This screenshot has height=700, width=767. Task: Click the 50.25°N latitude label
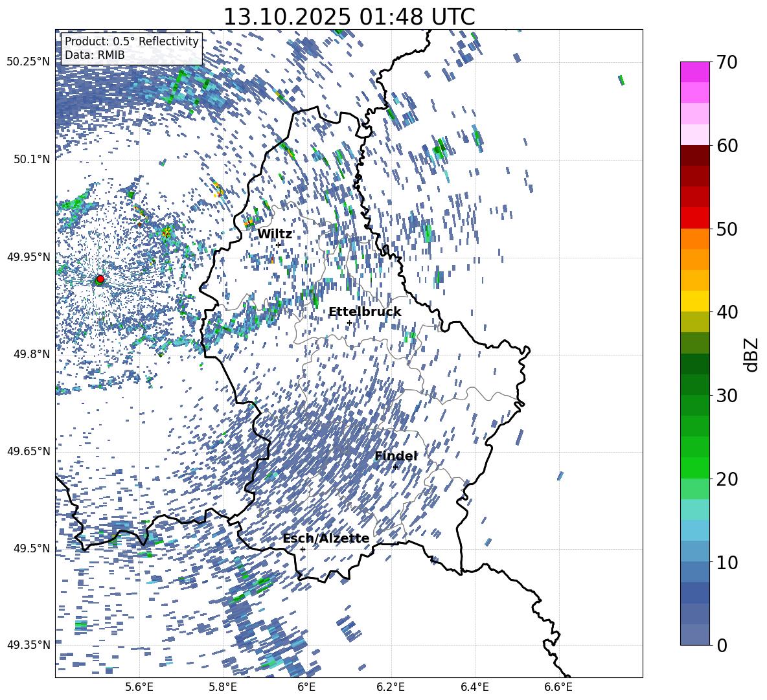click(28, 62)
